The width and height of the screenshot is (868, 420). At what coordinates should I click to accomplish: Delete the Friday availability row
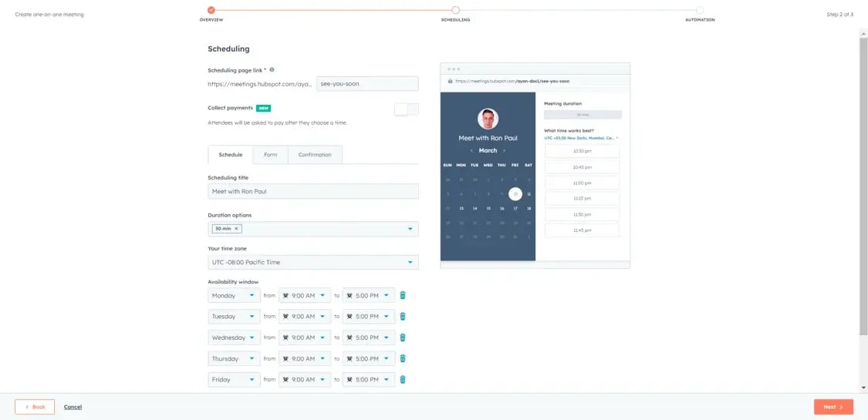click(403, 379)
